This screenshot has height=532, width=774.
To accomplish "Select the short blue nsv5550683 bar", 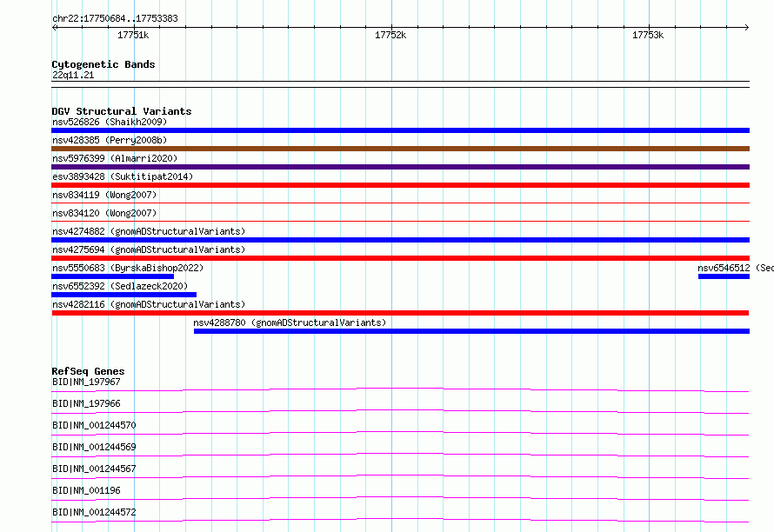I will tap(112, 276).
